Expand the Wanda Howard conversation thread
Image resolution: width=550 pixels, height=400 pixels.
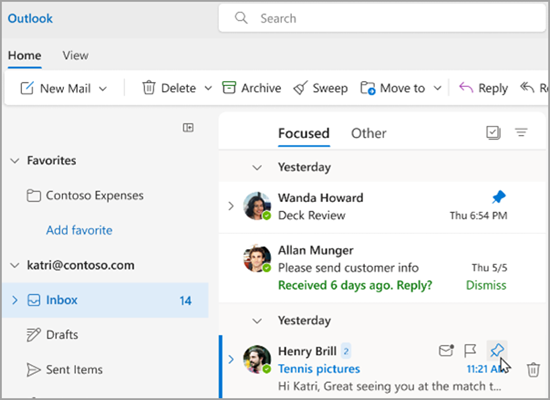(231, 206)
